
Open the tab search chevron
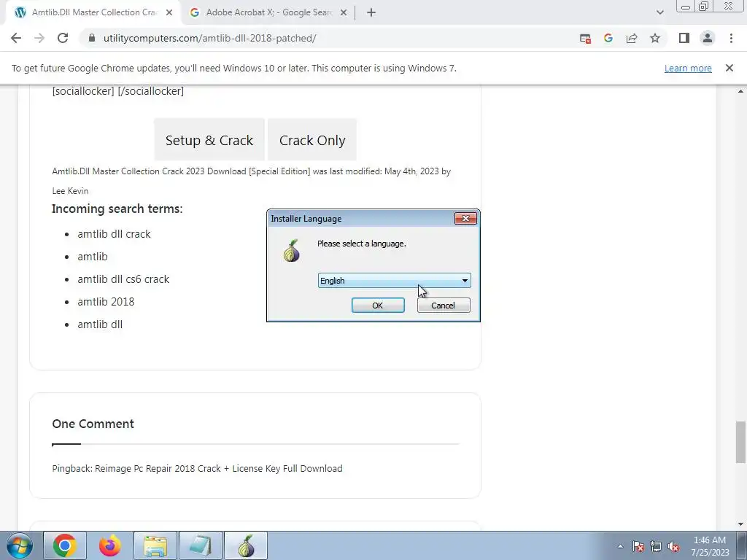click(x=659, y=12)
